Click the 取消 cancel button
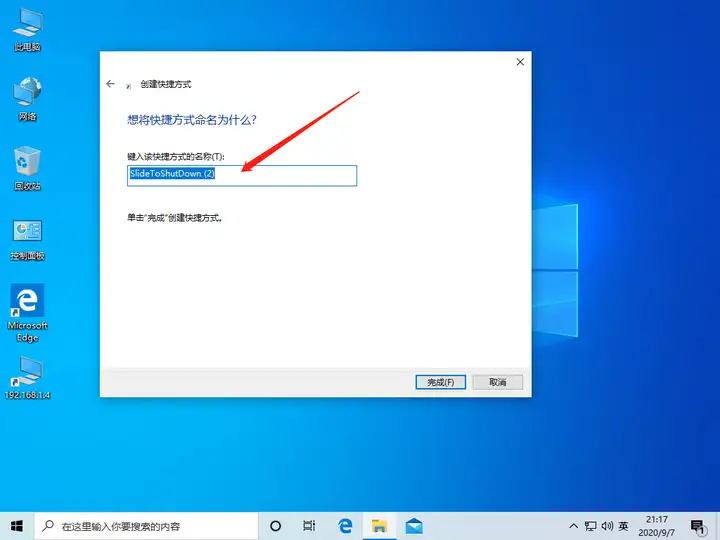The height and width of the screenshot is (540, 720). (x=497, y=382)
